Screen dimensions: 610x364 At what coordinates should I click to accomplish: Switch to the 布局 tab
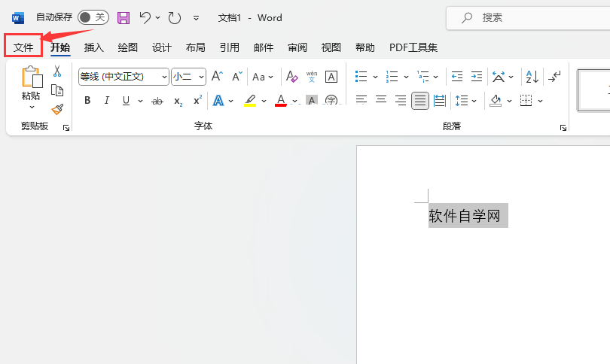point(195,47)
